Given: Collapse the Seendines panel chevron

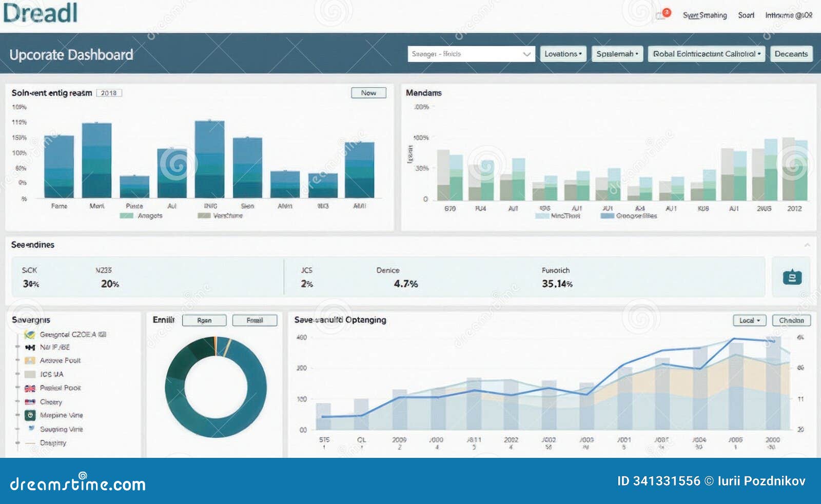Looking at the screenshot, I should pos(807,245).
